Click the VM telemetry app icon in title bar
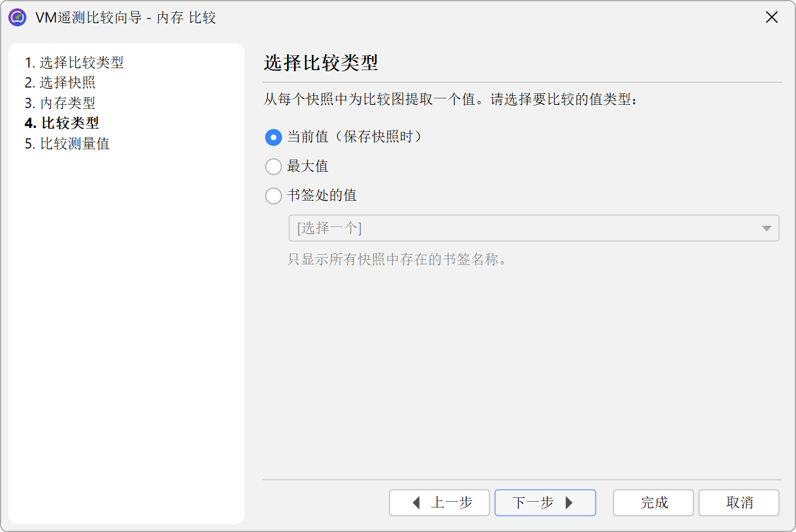Image resolution: width=796 pixels, height=532 pixels. pos(17,17)
